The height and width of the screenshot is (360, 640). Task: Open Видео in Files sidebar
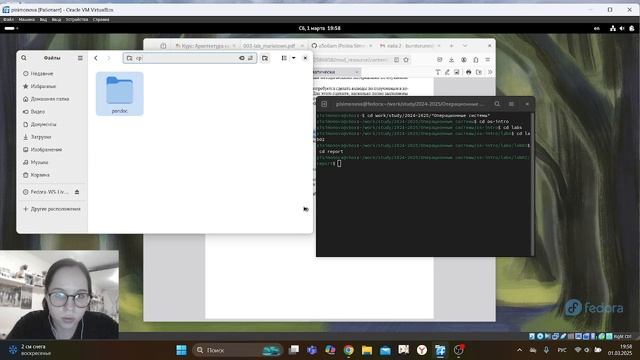point(52,111)
